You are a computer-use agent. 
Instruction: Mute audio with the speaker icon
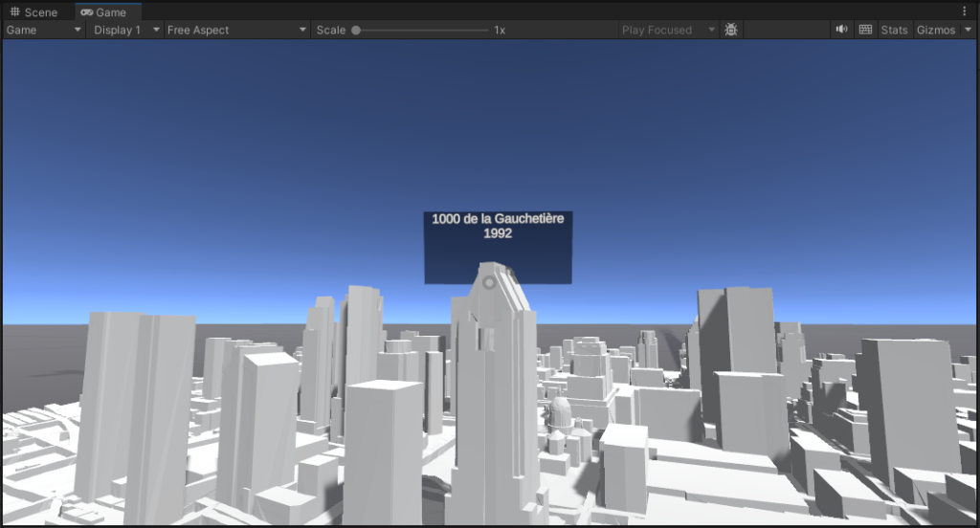click(x=841, y=30)
